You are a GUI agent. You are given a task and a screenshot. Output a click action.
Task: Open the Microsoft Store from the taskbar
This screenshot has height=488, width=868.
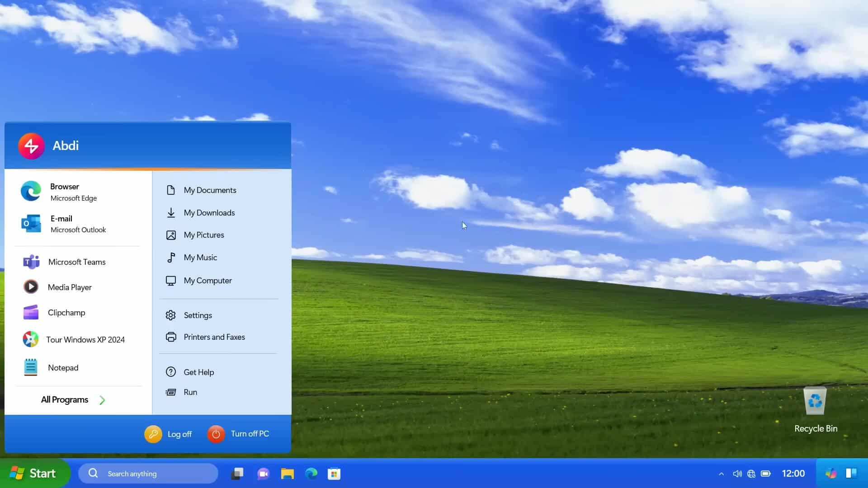(x=334, y=473)
